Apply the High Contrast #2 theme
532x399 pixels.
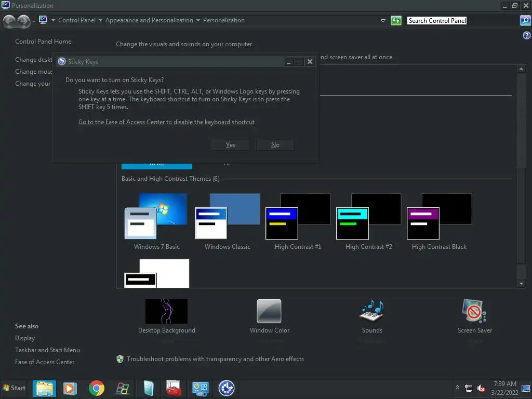coord(368,222)
